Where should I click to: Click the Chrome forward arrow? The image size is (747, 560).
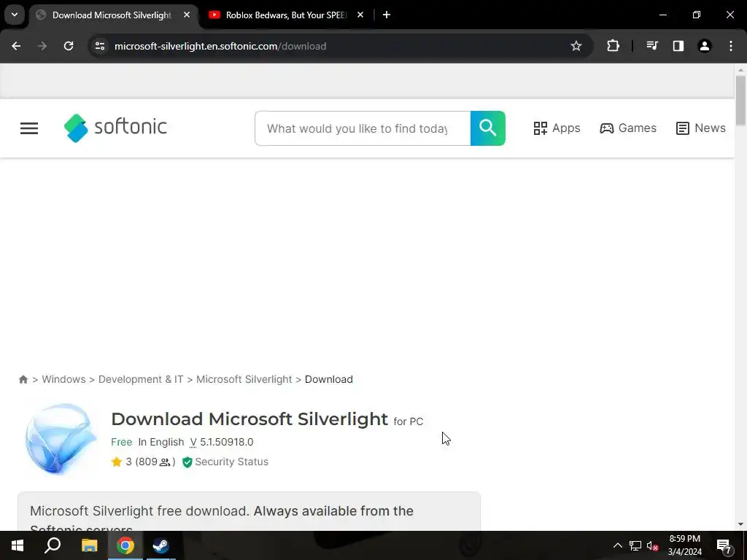pos(42,46)
